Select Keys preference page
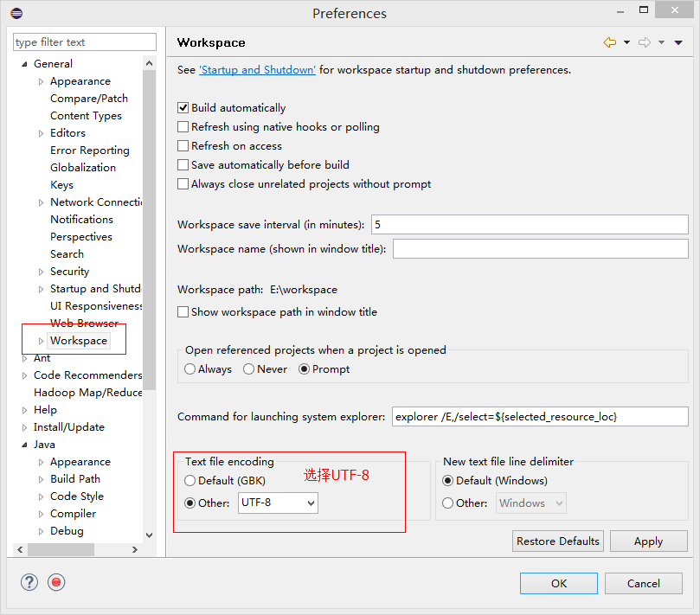The width and height of the screenshot is (700, 615). pyautogui.click(x=61, y=185)
